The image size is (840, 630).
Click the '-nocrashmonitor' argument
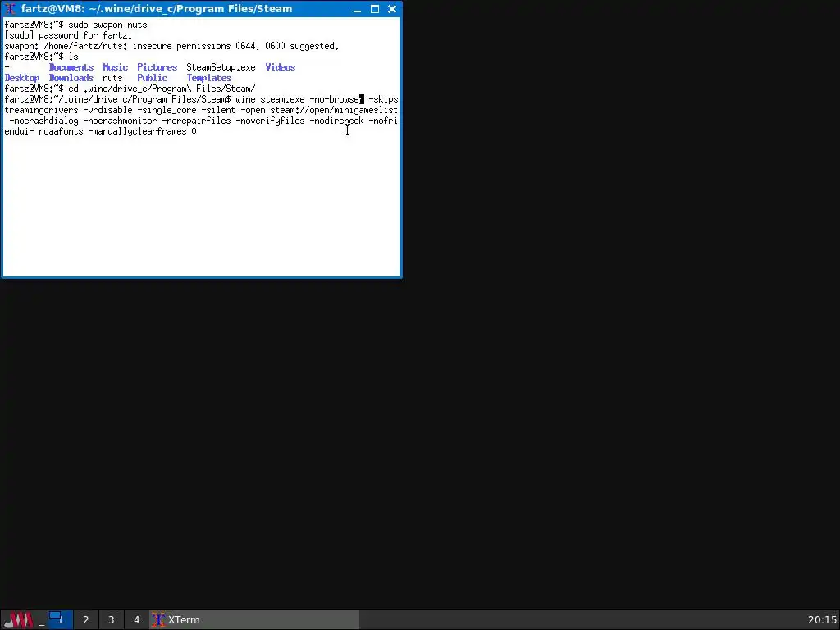pos(120,121)
